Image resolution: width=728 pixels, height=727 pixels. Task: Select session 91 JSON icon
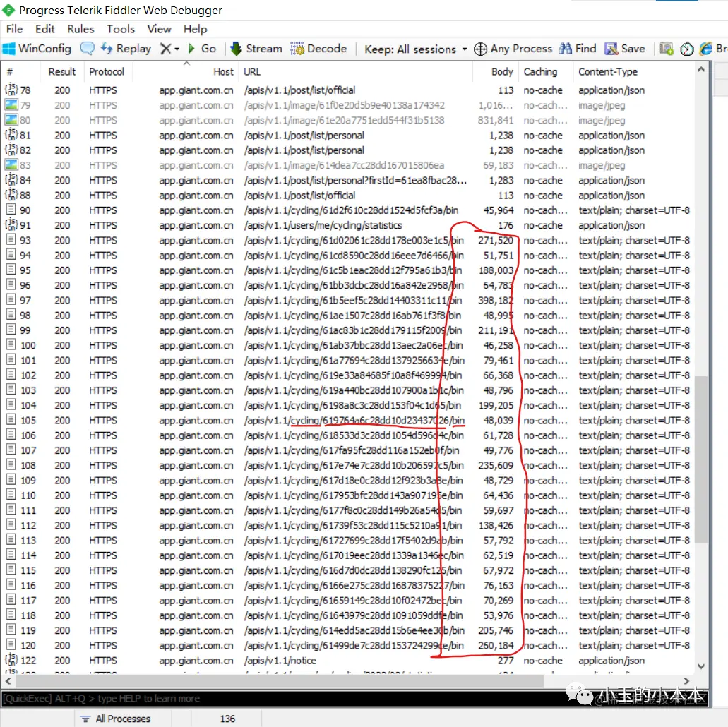11,224
